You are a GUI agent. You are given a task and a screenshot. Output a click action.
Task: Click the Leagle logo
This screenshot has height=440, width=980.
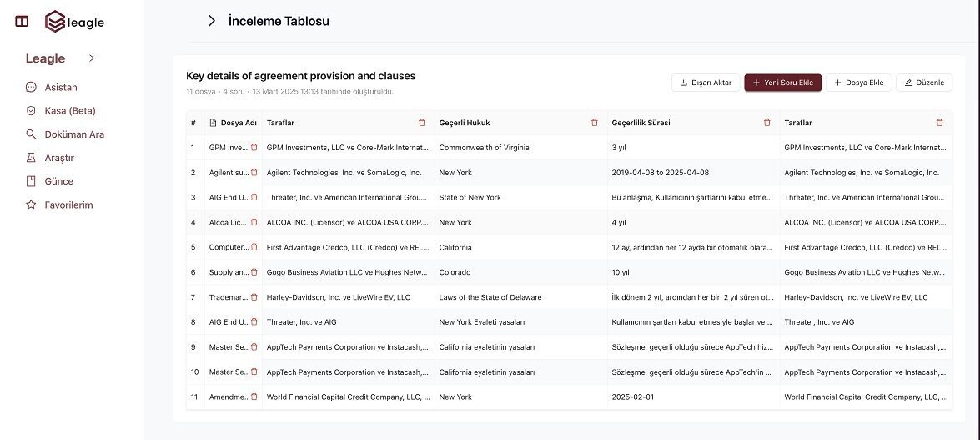(x=75, y=22)
